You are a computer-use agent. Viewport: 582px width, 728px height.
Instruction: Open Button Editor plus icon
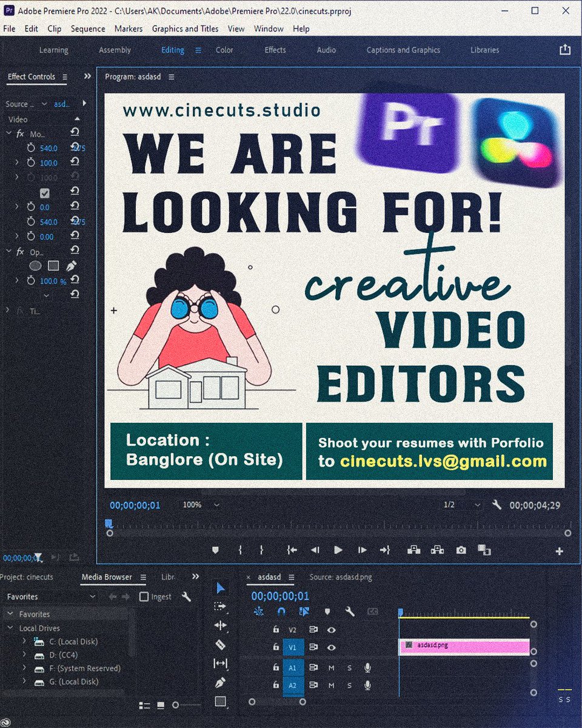point(559,551)
